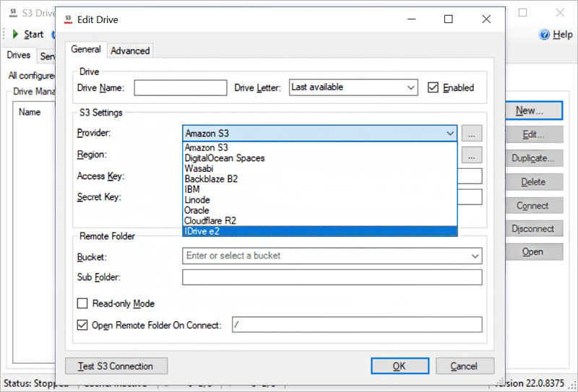The height and width of the screenshot is (392, 578).
Task: Confirm with the OK button
Action: pyautogui.click(x=400, y=366)
